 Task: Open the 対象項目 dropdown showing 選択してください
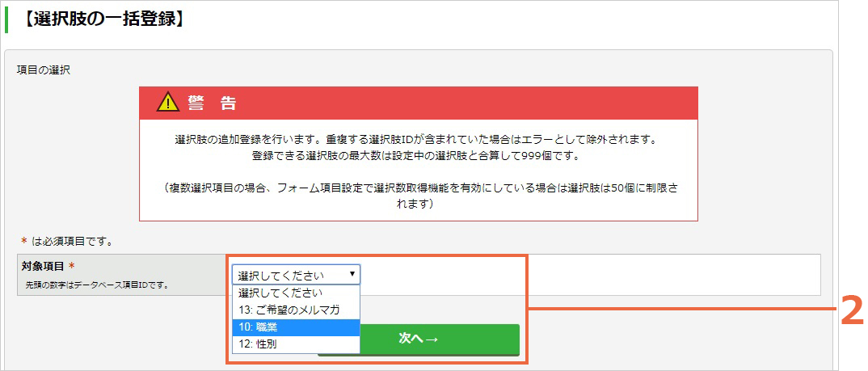296,275
